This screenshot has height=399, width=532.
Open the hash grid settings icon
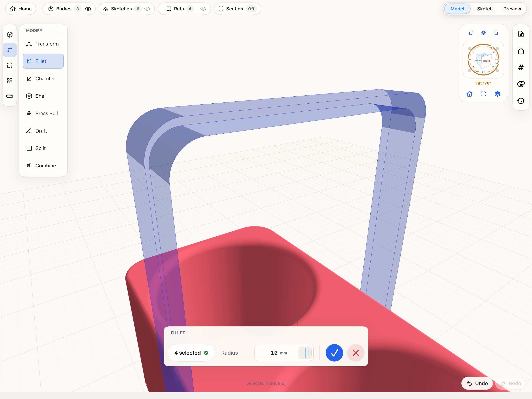521,67
